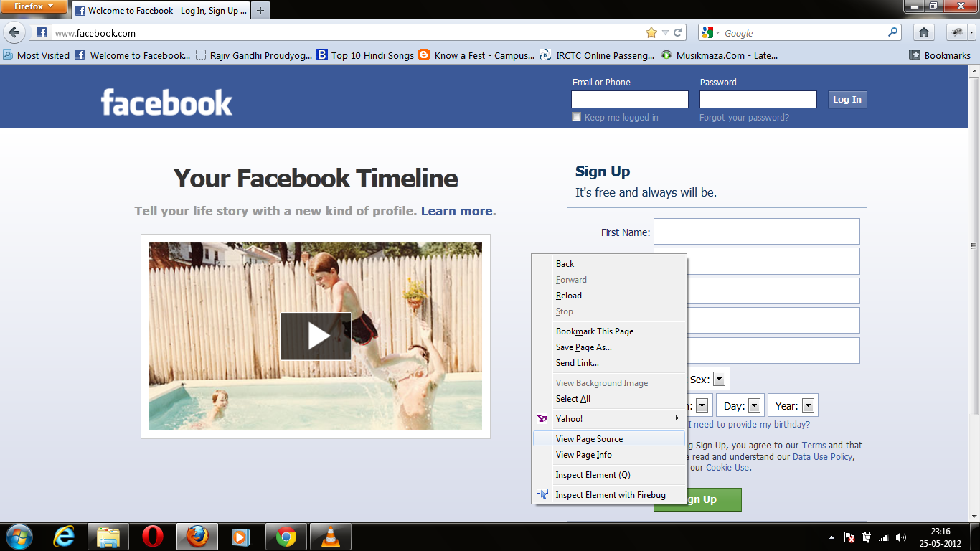Screen dimensions: 980x551
Task: Expand the Yahoo! submenu in the context menu
Action: click(x=609, y=418)
